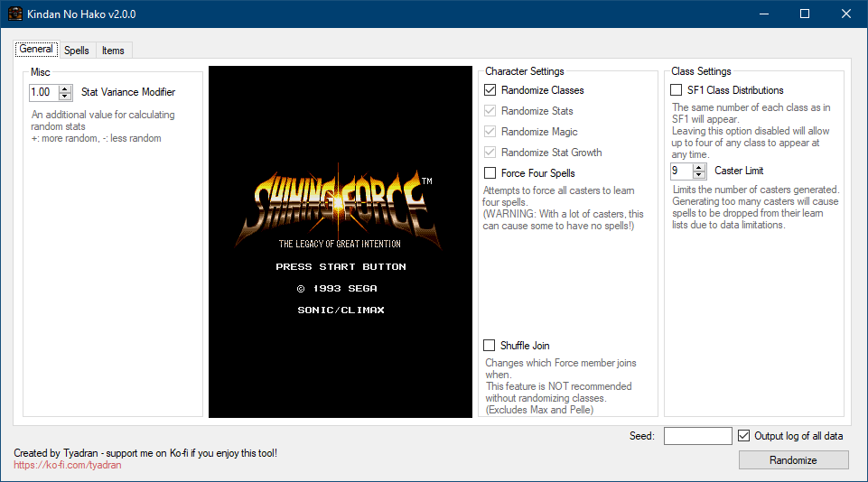Switch to the Spells tab
Image resolution: width=868 pixels, height=482 pixels.
point(77,51)
